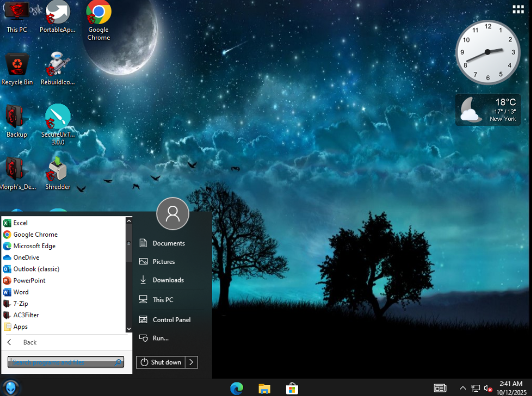Open the volume icon in system tray

coord(488,388)
